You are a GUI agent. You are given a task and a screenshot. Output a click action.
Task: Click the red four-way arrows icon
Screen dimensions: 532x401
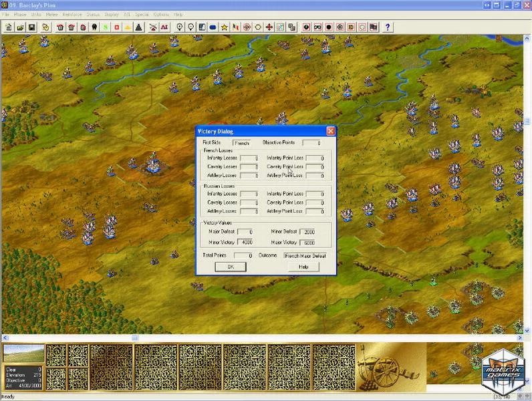269,27
